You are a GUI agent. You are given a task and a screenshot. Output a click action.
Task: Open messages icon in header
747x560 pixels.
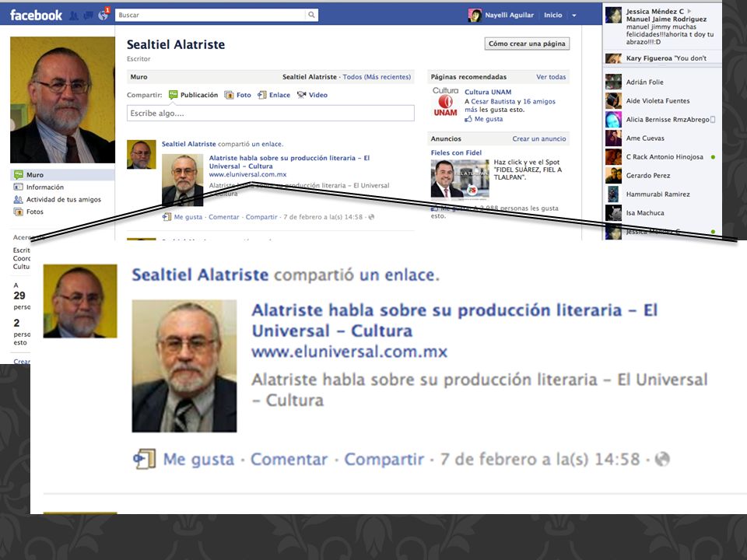click(88, 16)
